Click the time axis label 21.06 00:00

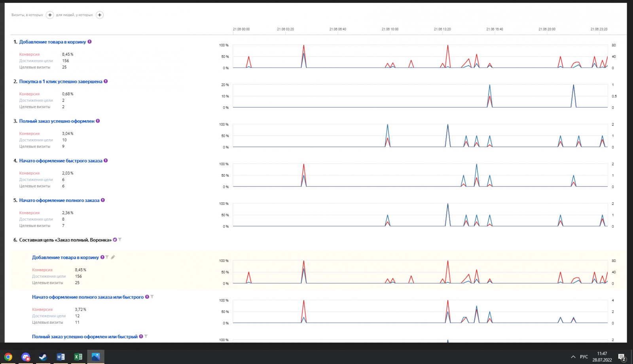241,29
